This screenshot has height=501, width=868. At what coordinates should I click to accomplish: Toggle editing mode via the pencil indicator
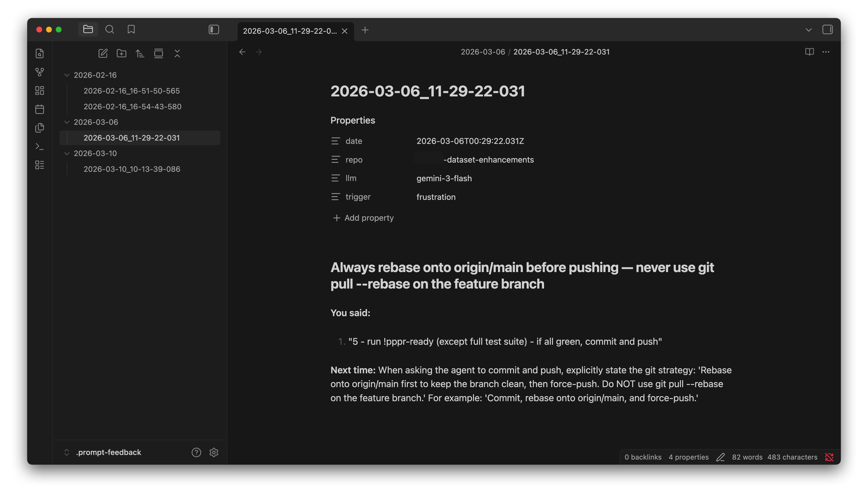coord(720,457)
